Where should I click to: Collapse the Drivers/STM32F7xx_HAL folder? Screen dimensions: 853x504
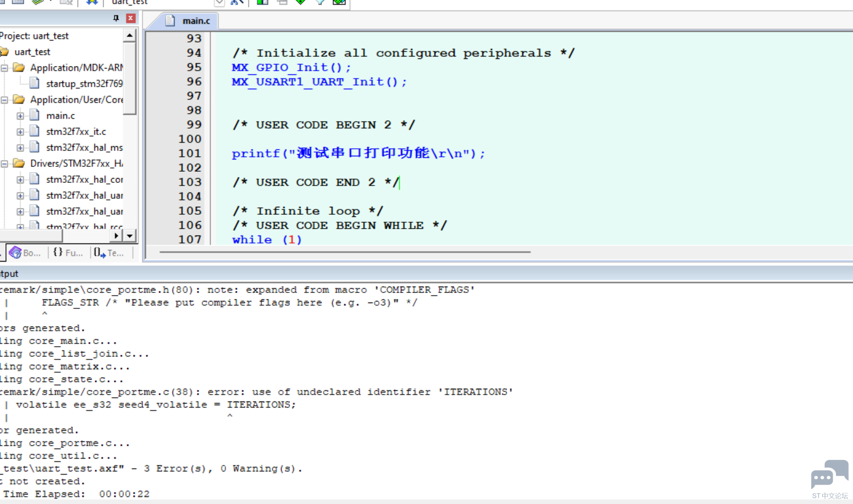pyautogui.click(x=4, y=164)
